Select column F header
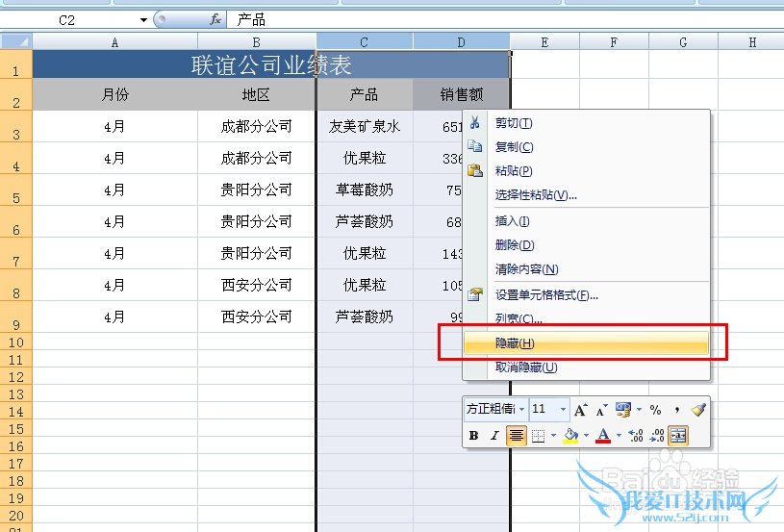 pyautogui.click(x=614, y=42)
